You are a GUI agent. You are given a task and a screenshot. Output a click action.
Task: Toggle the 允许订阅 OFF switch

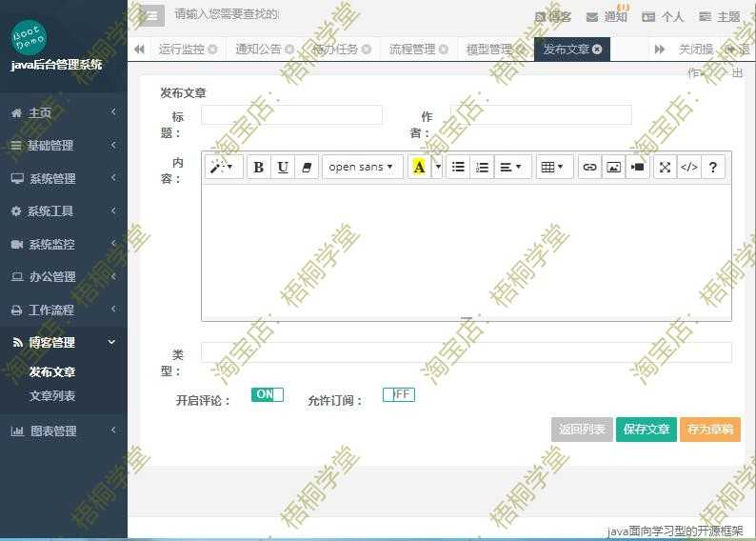tap(399, 394)
